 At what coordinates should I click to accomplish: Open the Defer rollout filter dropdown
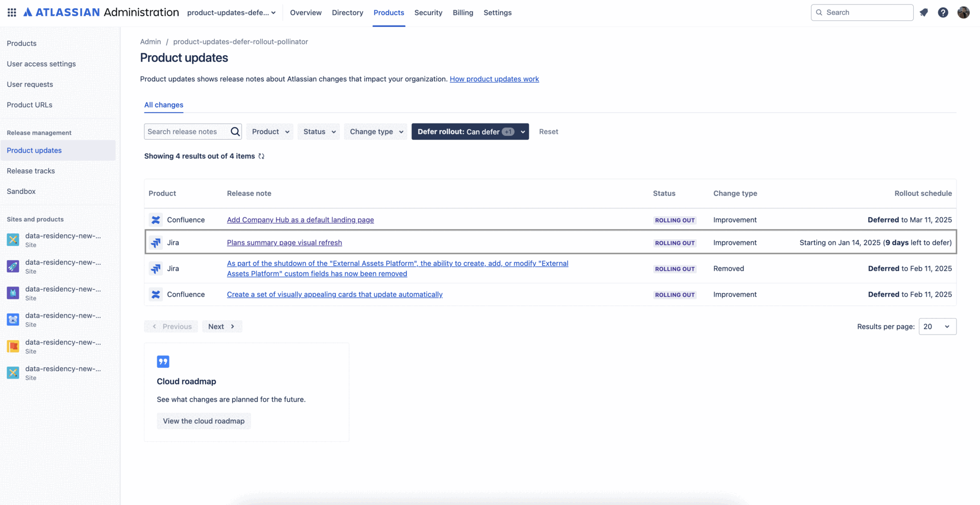click(470, 132)
